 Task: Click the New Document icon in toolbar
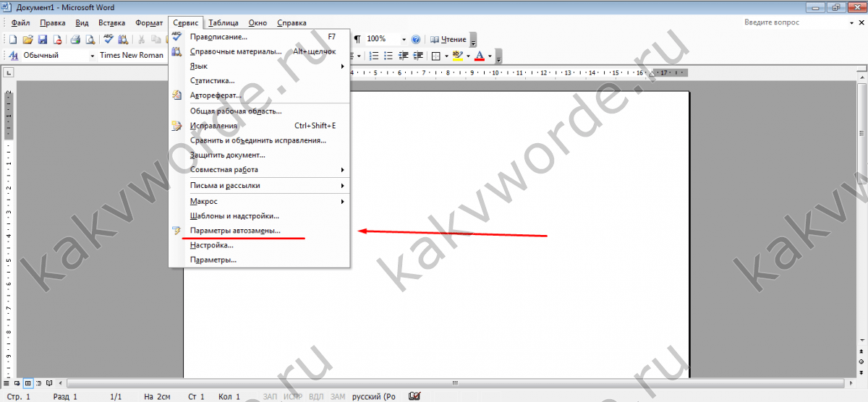(12, 39)
